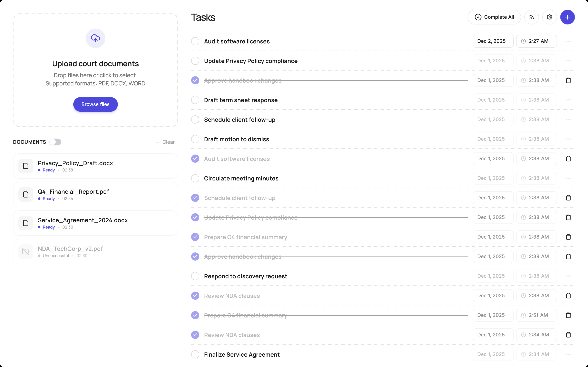Add a new task with the plus button
This screenshot has width=588, height=367.
click(x=568, y=17)
